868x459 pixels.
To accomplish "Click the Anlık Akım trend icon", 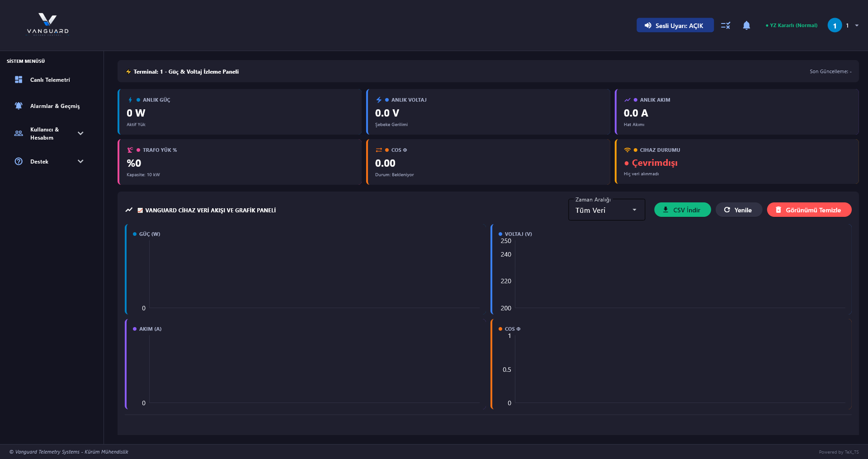I will click(627, 100).
